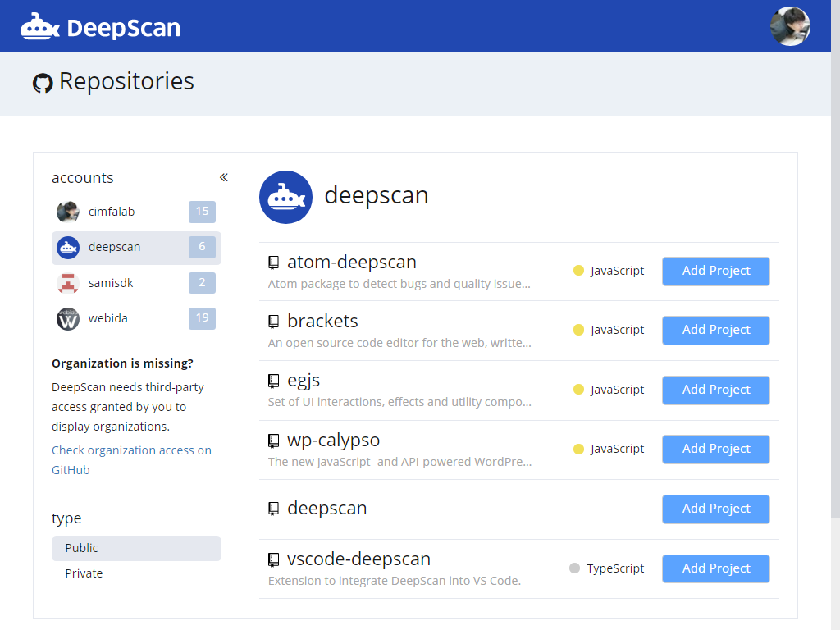Add Project for deepscan repository

[715, 509]
